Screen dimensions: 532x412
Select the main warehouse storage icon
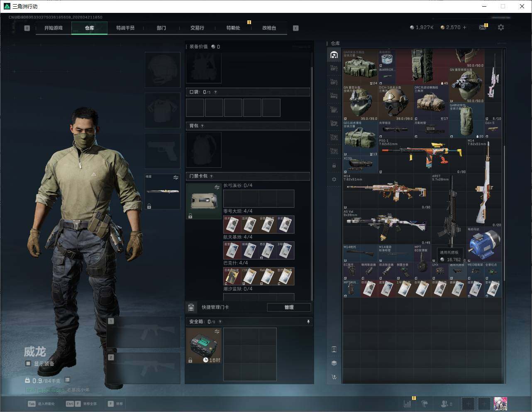click(334, 55)
